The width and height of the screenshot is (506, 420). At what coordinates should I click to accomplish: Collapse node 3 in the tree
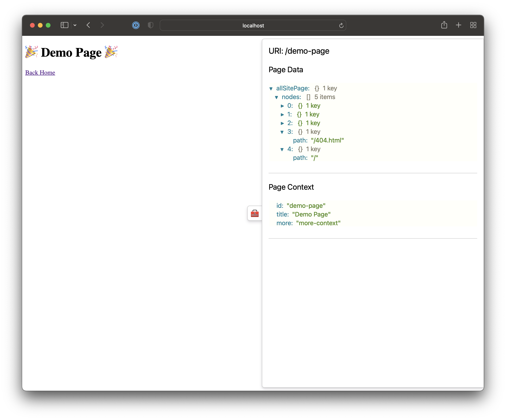point(282,132)
